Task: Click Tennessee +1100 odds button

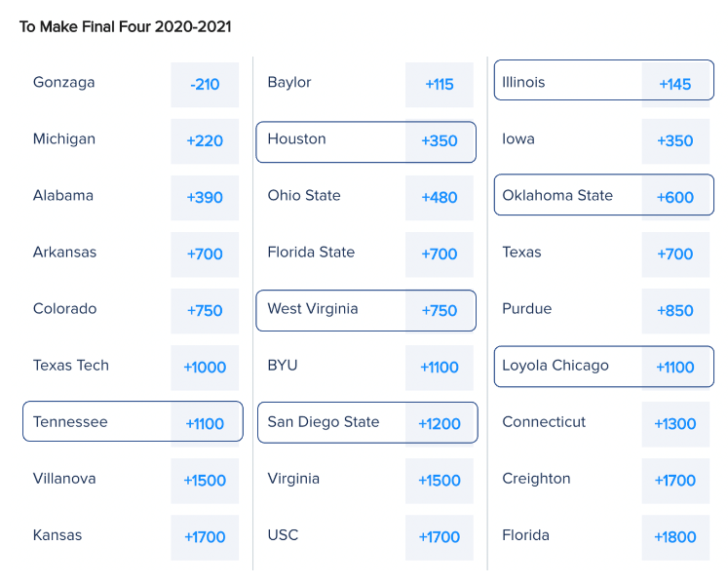Action: tap(205, 424)
